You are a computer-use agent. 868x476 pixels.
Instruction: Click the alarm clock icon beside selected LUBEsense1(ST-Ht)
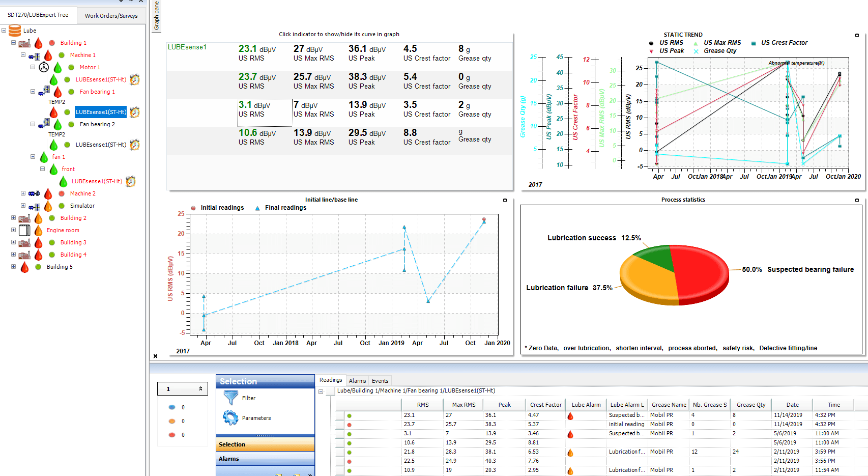134,111
